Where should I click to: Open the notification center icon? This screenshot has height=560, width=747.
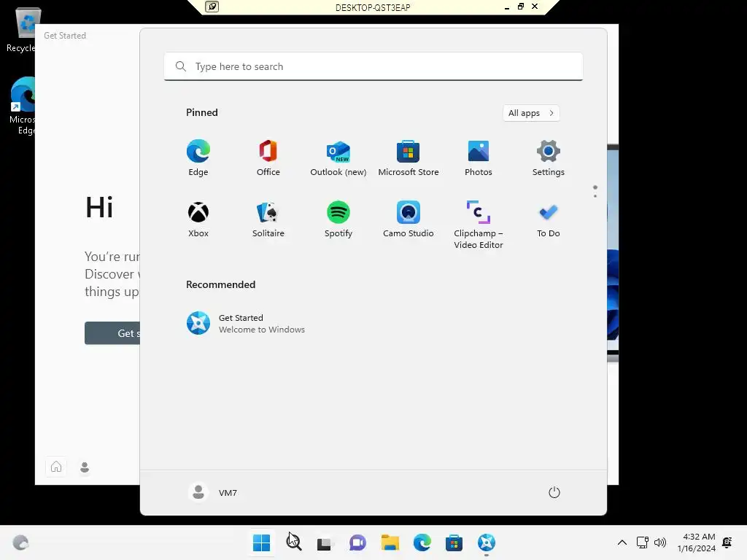click(x=727, y=542)
